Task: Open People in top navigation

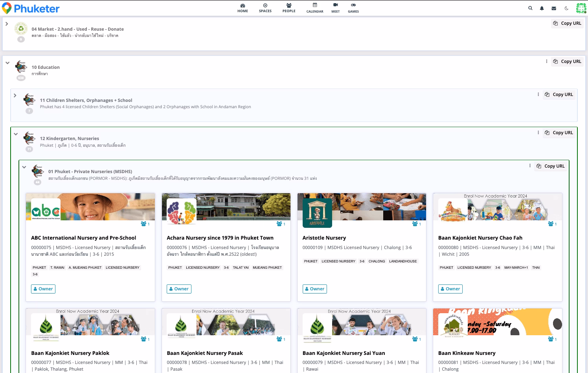Action: click(289, 8)
